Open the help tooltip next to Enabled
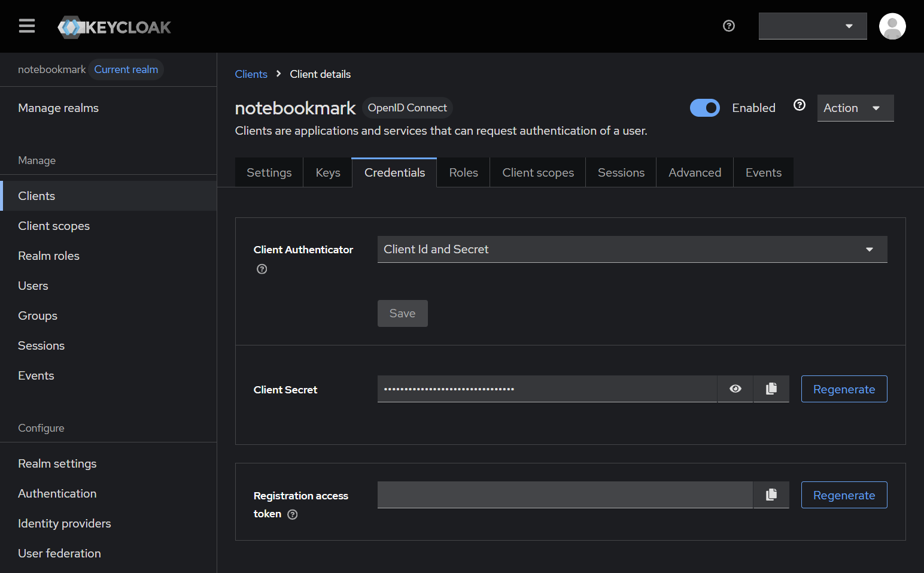924x573 pixels. click(800, 105)
